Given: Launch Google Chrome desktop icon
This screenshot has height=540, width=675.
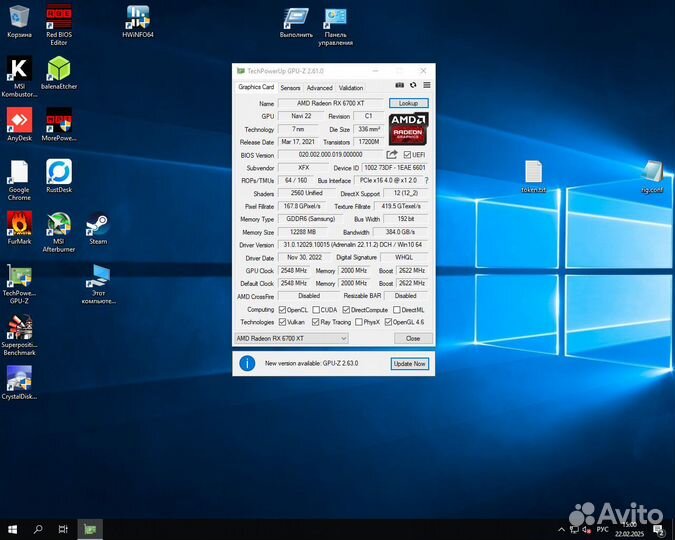Looking at the screenshot, I should click(x=19, y=180).
